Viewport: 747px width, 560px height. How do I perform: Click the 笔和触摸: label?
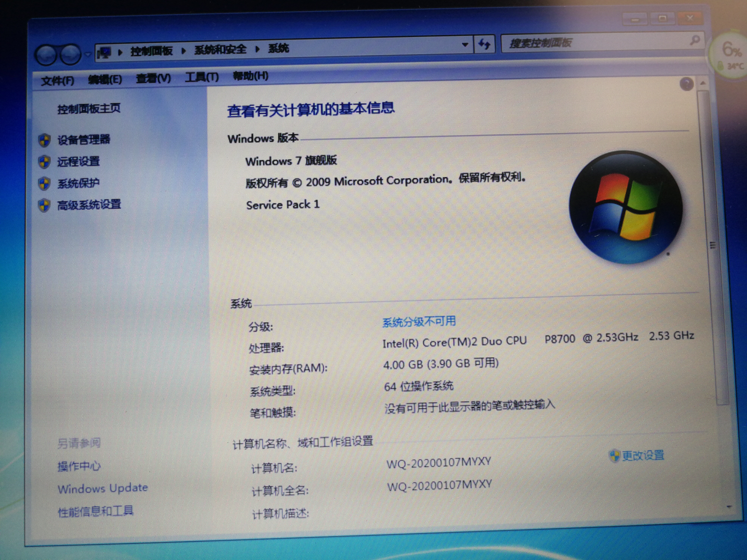click(x=273, y=412)
